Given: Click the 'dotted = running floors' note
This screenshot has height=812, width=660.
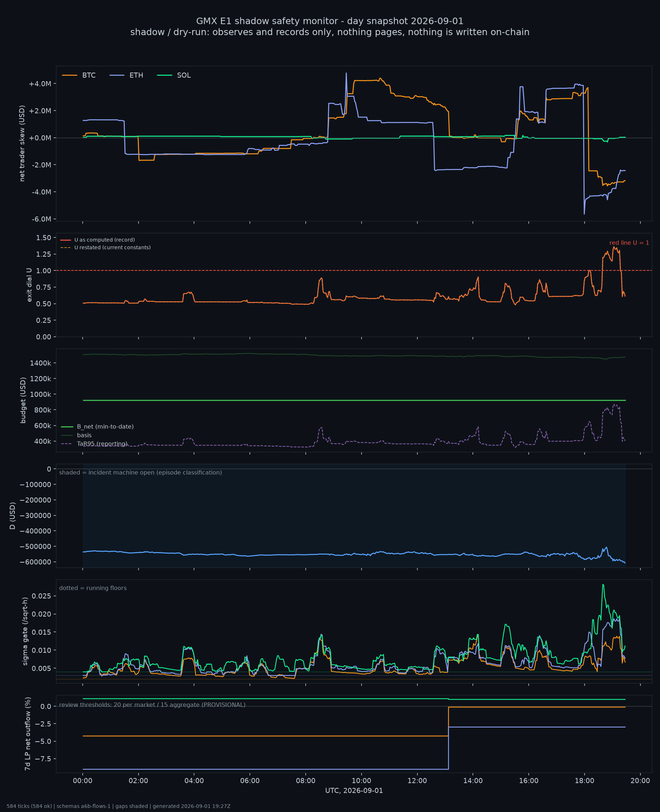Looking at the screenshot, I should pos(93,588).
